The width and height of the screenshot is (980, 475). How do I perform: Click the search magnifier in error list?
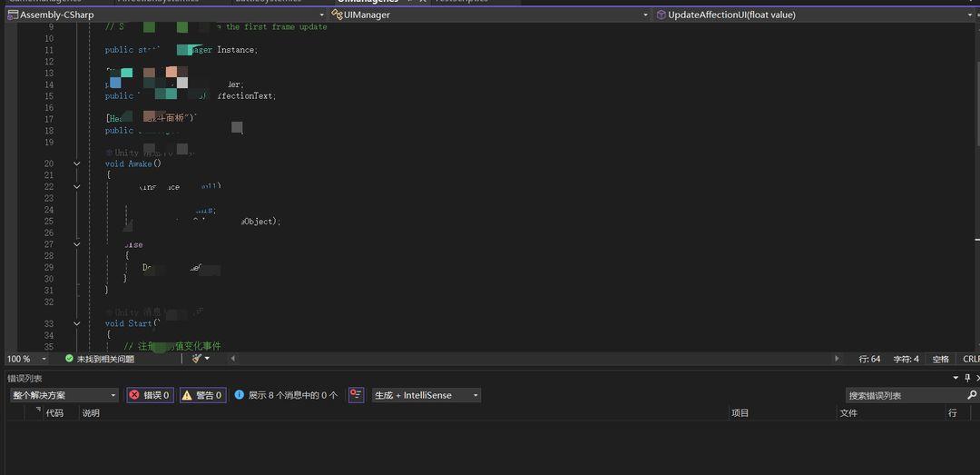point(972,395)
